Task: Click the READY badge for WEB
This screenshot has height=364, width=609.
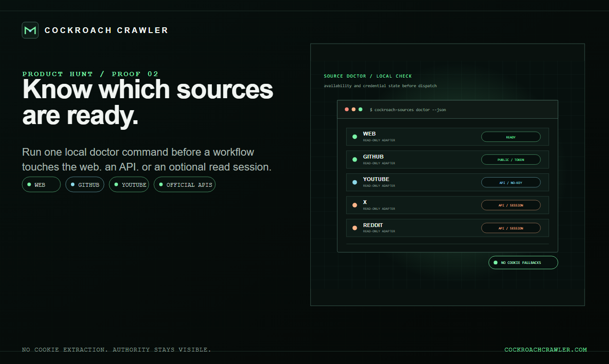Action: coord(511,137)
